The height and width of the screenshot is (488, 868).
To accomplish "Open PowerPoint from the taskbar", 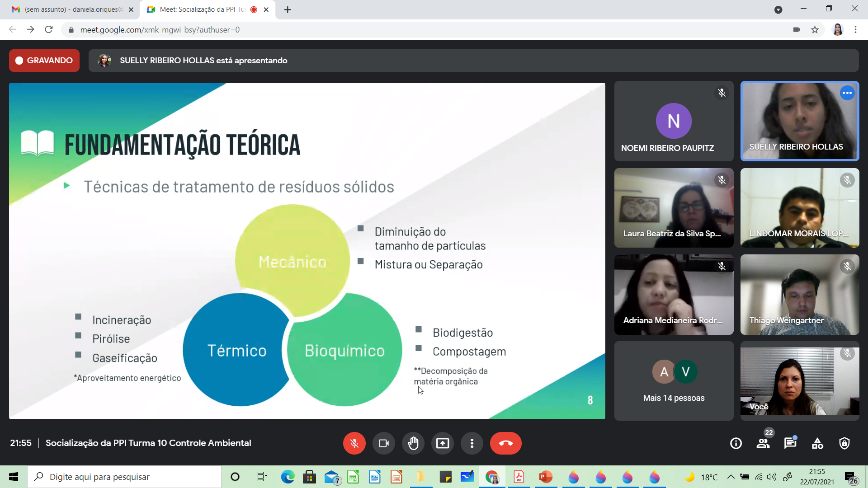I will [x=546, y=477].
